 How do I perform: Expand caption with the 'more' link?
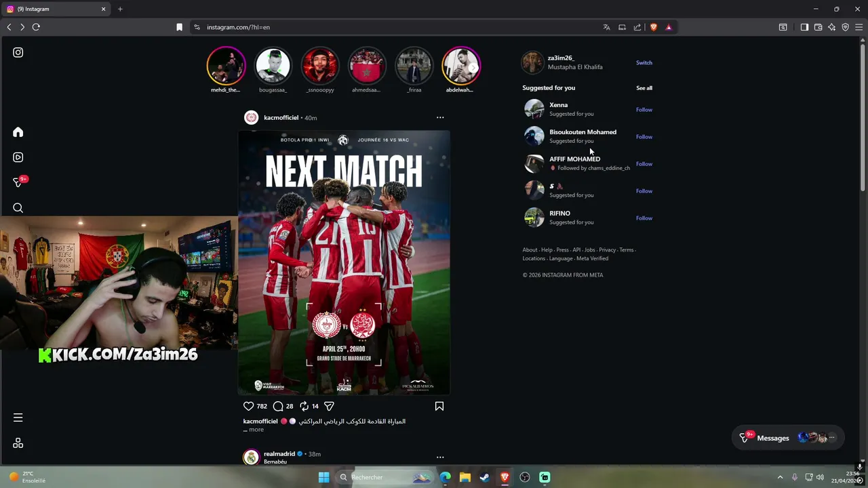click(x=256, y=430)
